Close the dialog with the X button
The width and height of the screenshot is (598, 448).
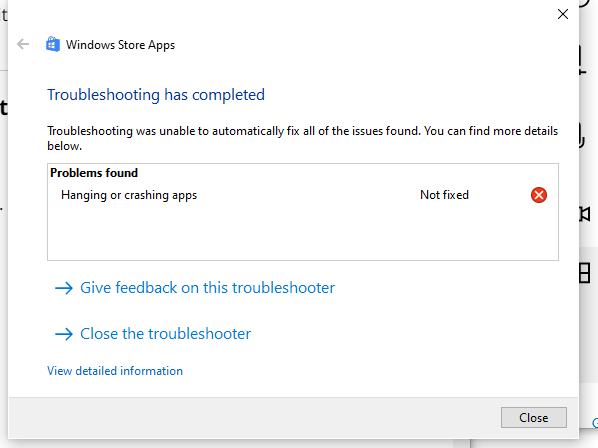click(563, 14)
